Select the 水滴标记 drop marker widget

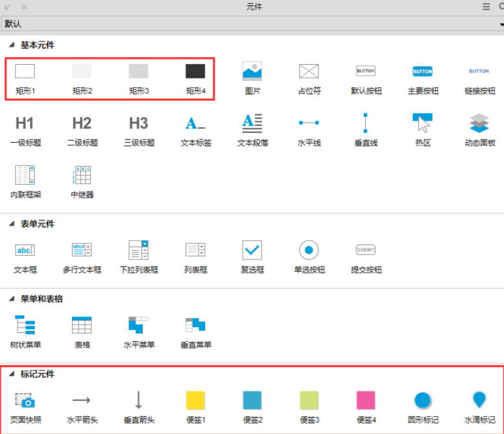coord(479,408)
